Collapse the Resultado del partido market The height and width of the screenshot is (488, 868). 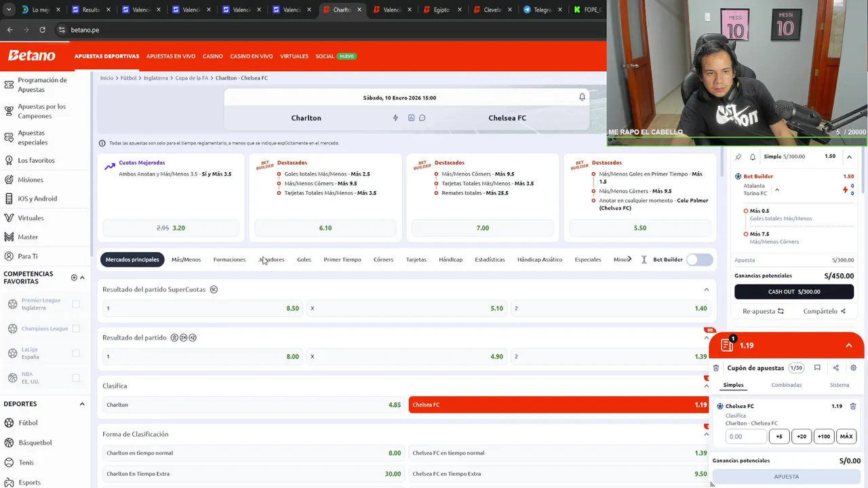[x=706, y=338]
